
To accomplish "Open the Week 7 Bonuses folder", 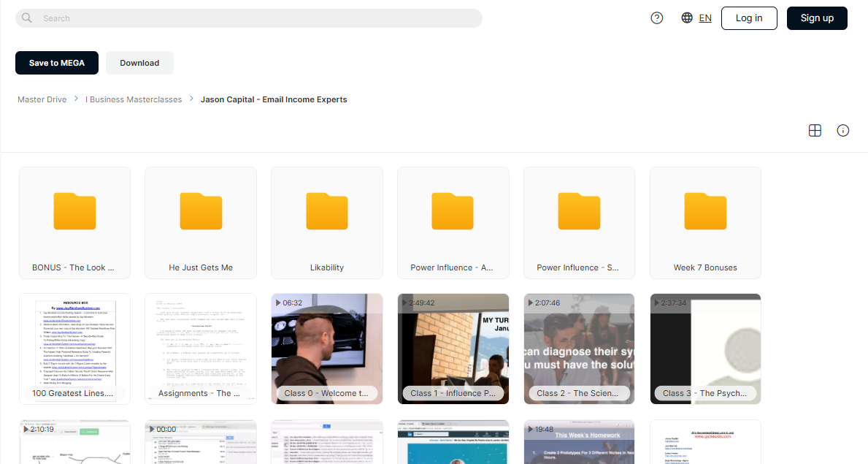I will pos(706,223).
